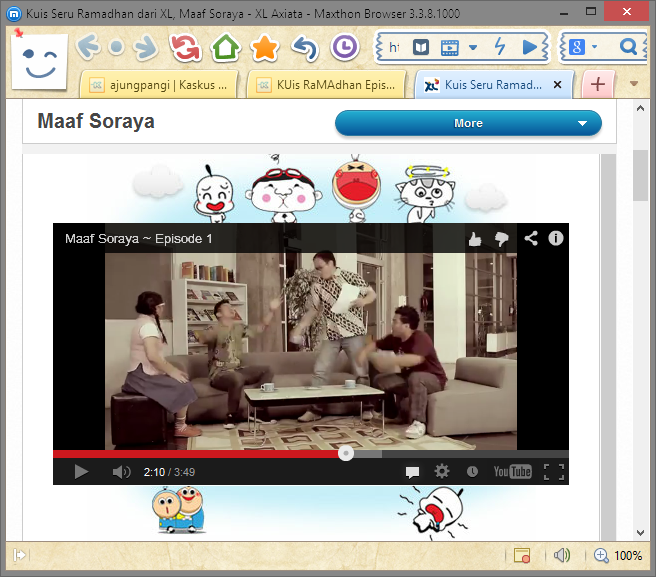Click the address bar text field
Image resolution: width=656 pixels, height=577 pixels.
[394, 47]
